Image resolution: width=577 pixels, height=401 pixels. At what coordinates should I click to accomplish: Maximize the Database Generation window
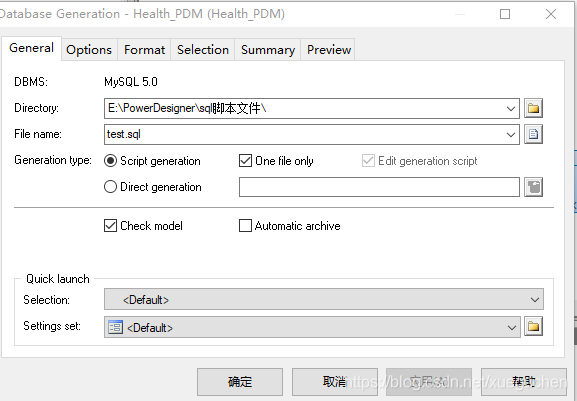coord(505,14)
